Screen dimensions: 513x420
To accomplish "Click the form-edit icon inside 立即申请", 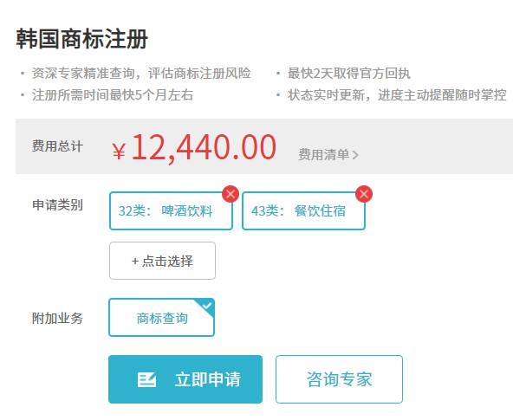I will [x=146, y=380].
